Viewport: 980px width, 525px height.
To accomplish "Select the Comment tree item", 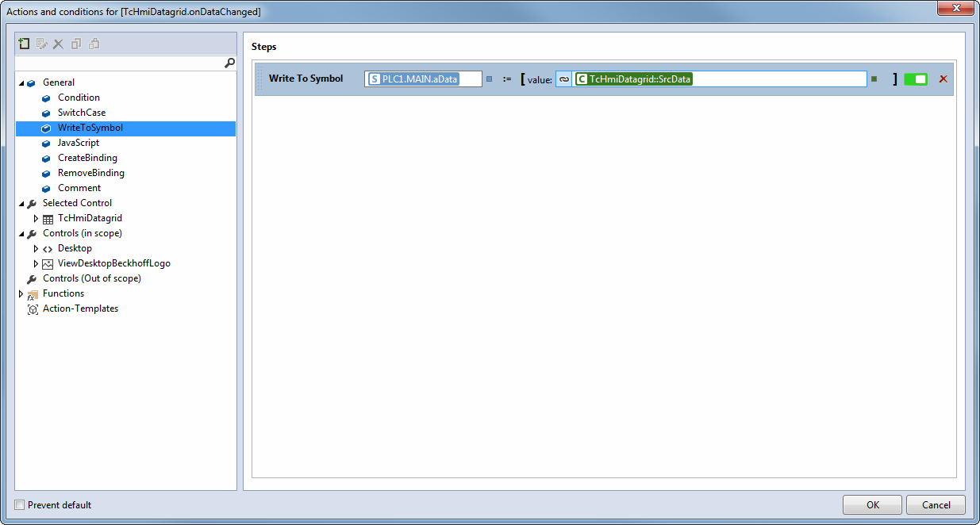I will tap(79, 188).
